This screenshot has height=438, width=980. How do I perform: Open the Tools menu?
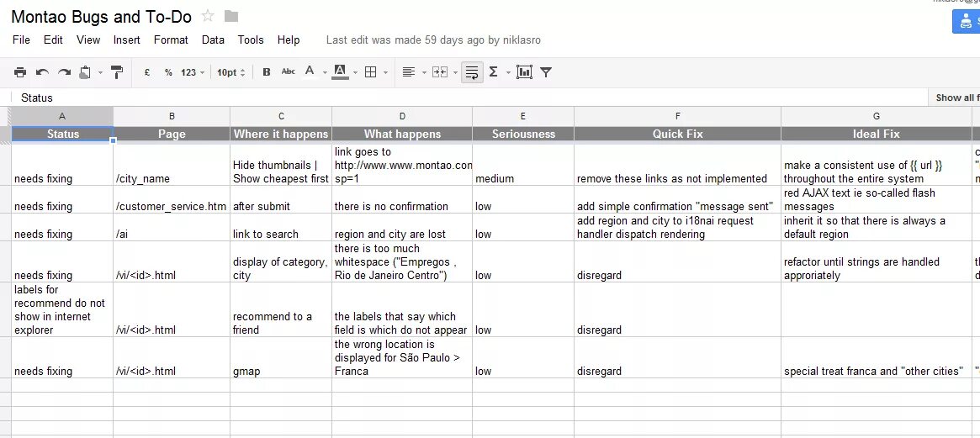(x=251, y=40)
